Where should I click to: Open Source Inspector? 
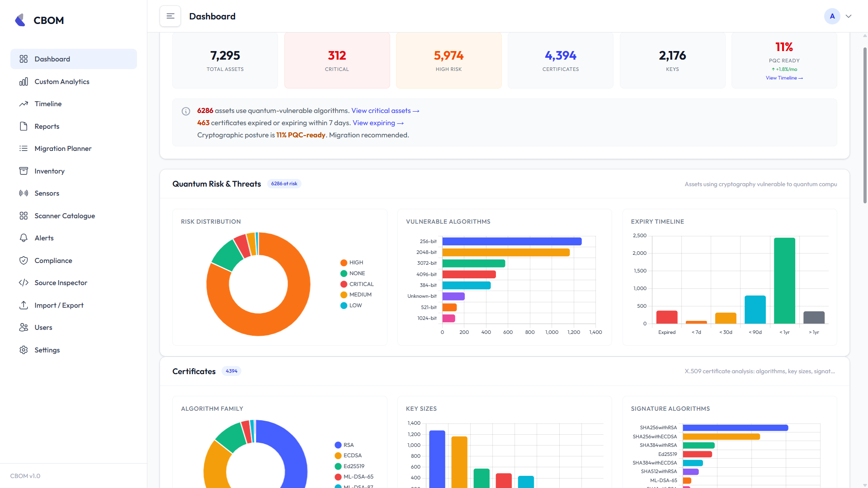click(x=74, y=283)
